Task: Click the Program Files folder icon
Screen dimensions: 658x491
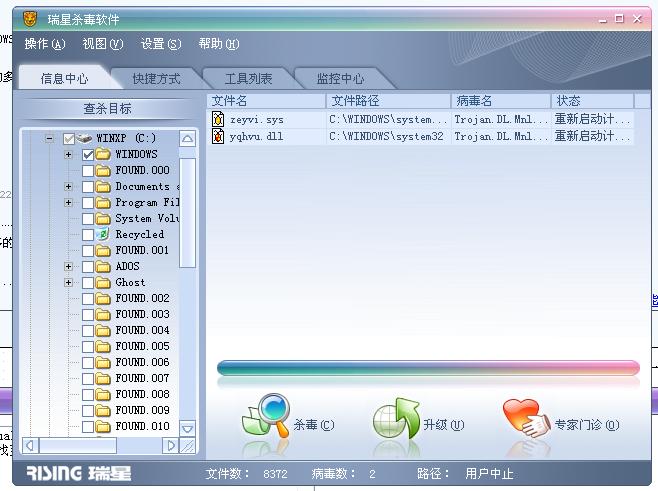Action: (x=102, y=202)
